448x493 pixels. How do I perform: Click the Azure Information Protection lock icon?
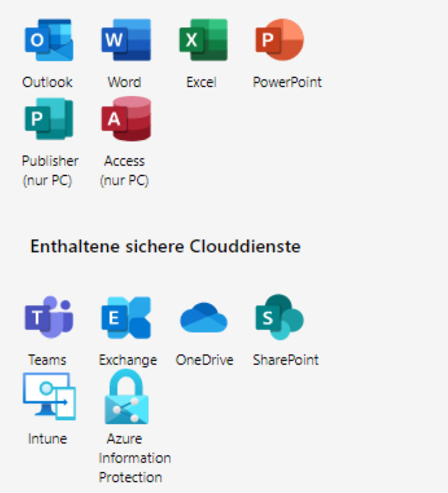pos(126,396)
